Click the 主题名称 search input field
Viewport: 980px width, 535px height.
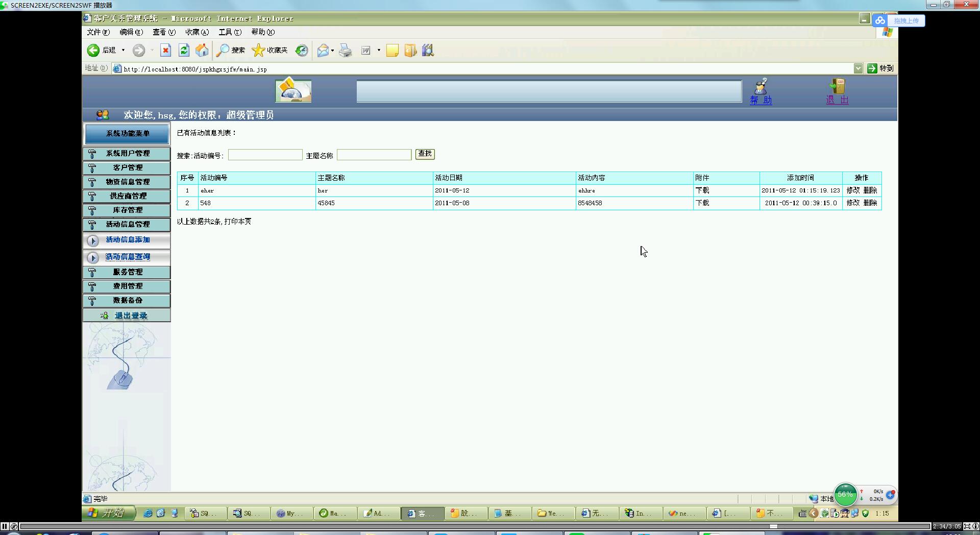point(374,155)
